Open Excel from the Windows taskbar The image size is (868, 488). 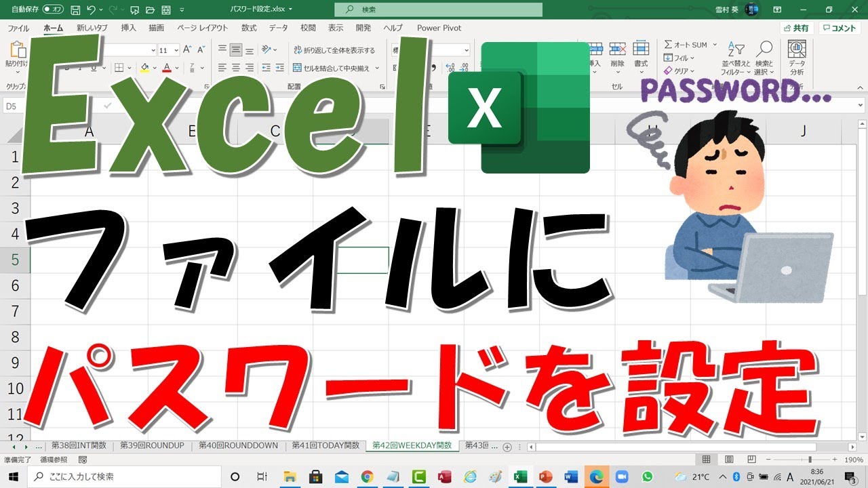(521, 476)
